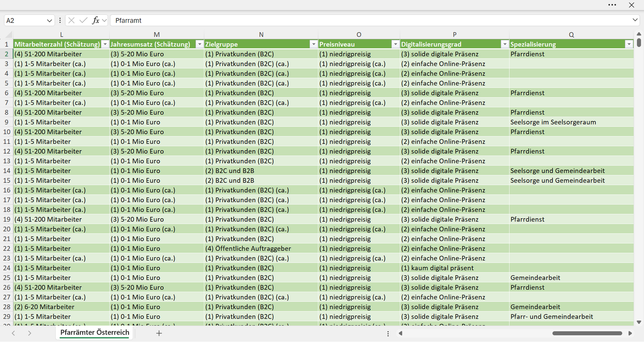Select row 26 (3) solide digitale Präsenz cell
The width and height of the screenshot is (644, 342).
pos(455,287)
